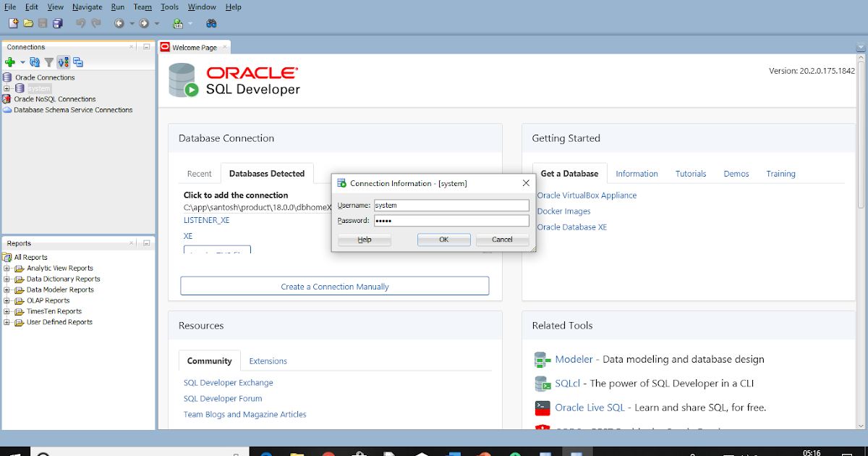Click OK in the Connection Information dialog

[443, 239]
